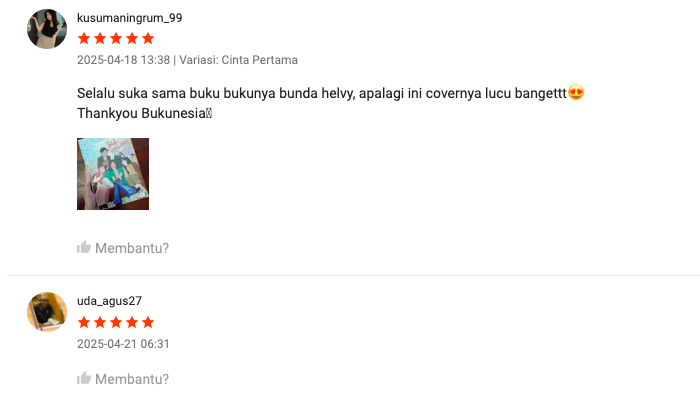Screen dimensions: 700x402
Task: Click the thumbs-up icon under kusumaningrum_99's review
Action: (84, 247)
